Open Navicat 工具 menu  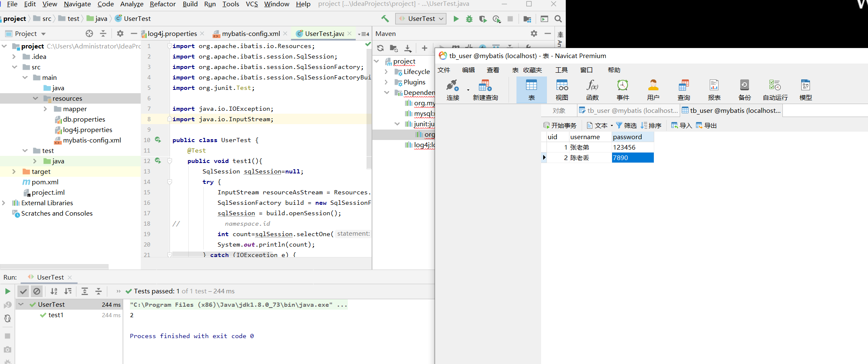562,70
